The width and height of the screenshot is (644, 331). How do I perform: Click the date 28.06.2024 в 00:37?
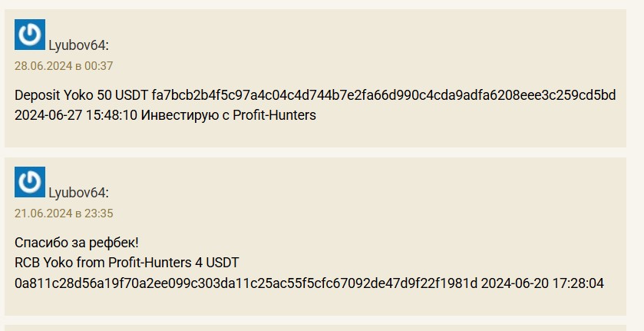64,66
